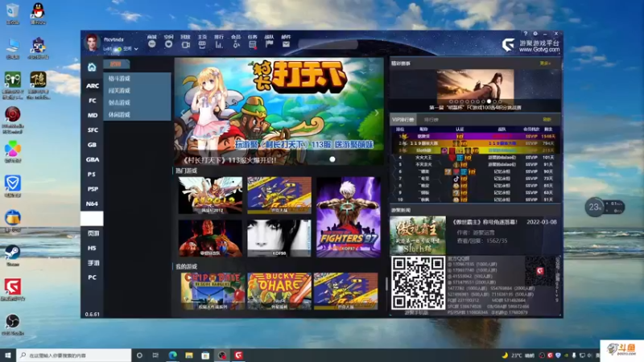
Task: Select the highlighted event carousel dot
Action: coord(489,101)
